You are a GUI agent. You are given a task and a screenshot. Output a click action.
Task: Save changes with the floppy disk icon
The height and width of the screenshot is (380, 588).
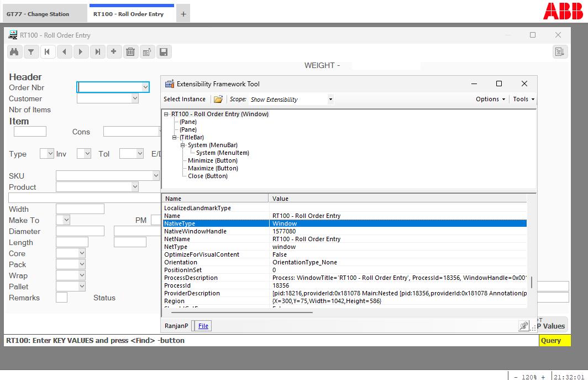pyautogui.click(x=164, y=51)
